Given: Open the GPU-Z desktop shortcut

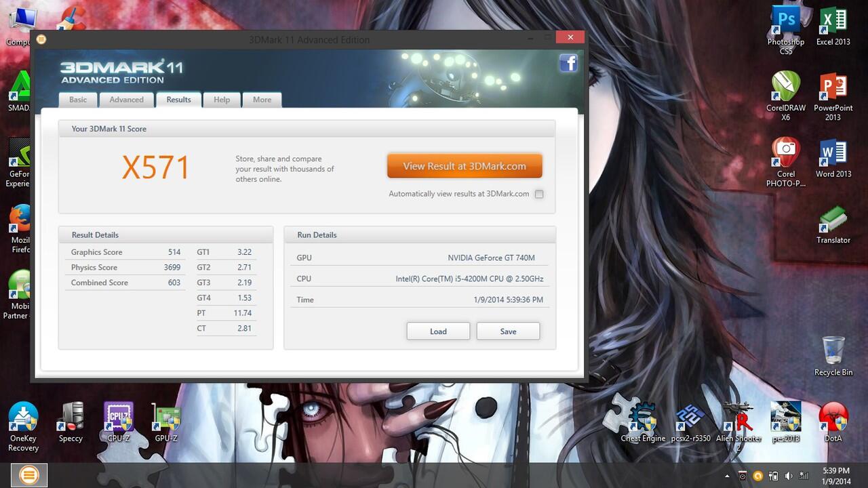Looking at the screenshot, I should [166, 422].
